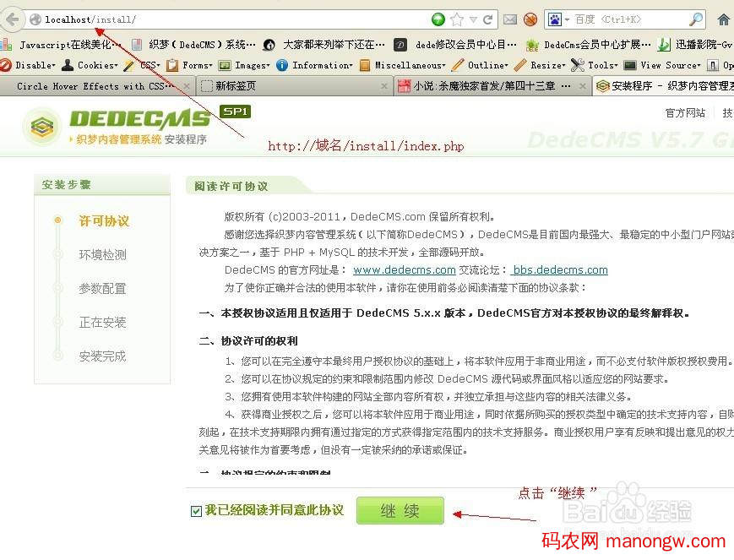Click the green 继续 button
This screenshot has height=560, width=734.
coord(400,510)
